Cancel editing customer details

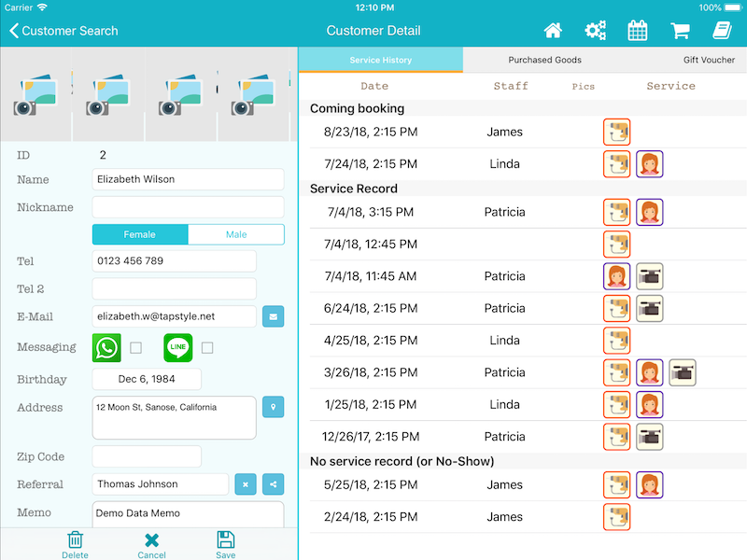[x=151, y=545]
